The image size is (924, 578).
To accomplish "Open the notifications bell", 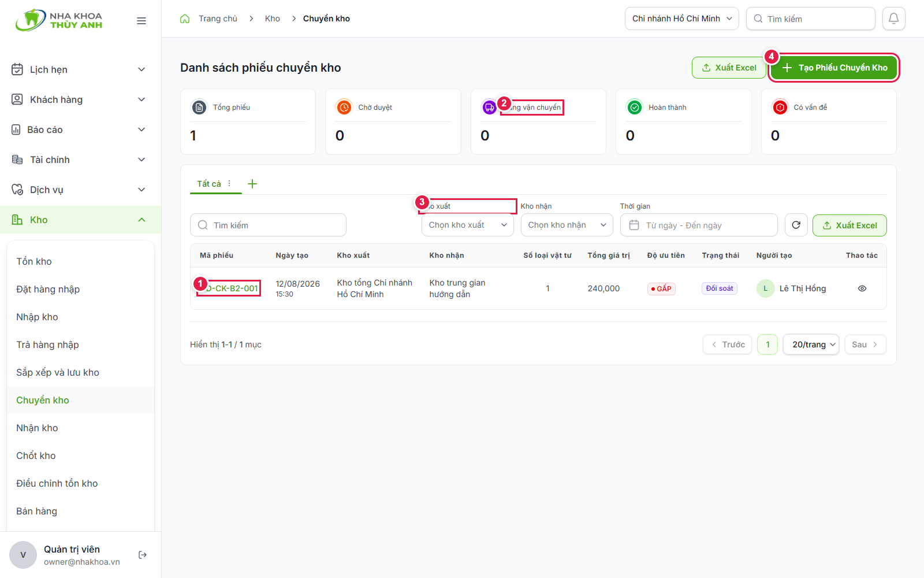I will point(893,18).
